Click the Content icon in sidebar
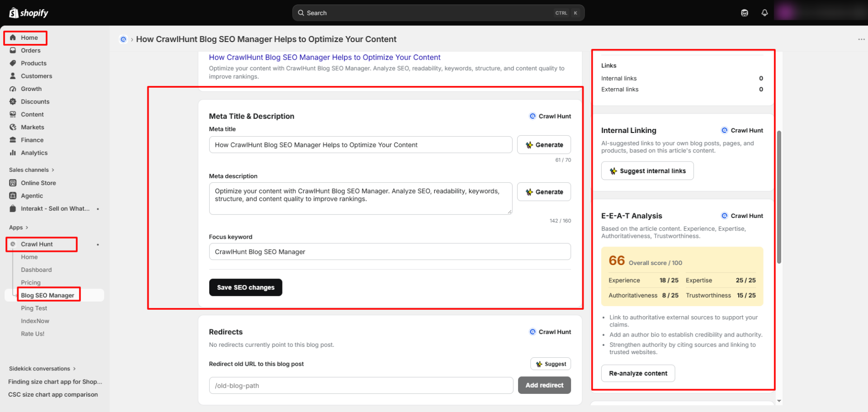 (x=13, y=114)
